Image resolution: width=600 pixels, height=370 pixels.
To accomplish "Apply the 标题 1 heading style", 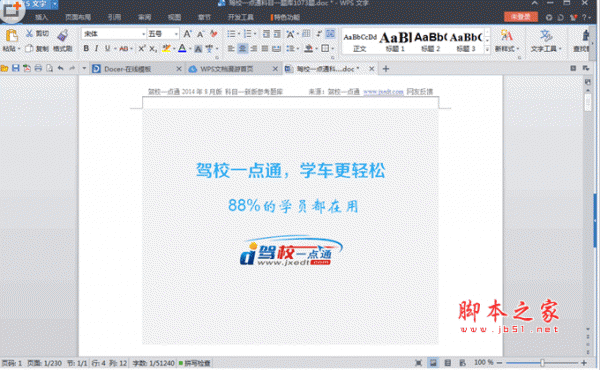I will (395, 42).
